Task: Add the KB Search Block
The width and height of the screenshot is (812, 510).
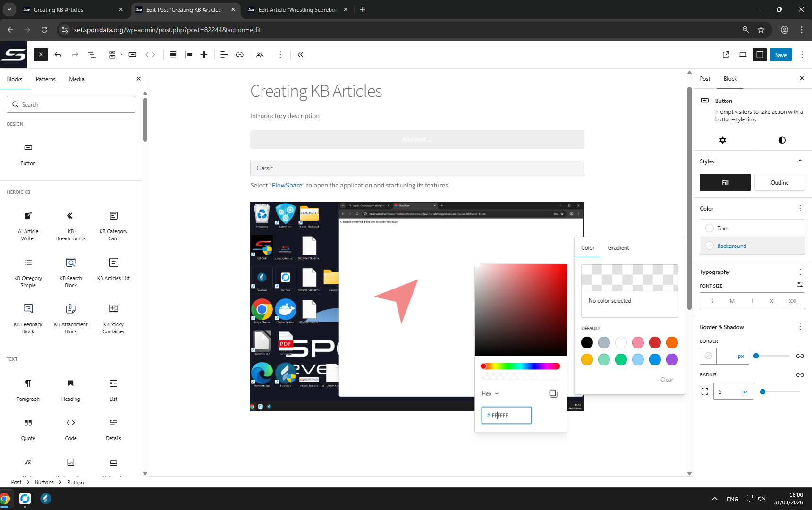Action: (70, 272)
